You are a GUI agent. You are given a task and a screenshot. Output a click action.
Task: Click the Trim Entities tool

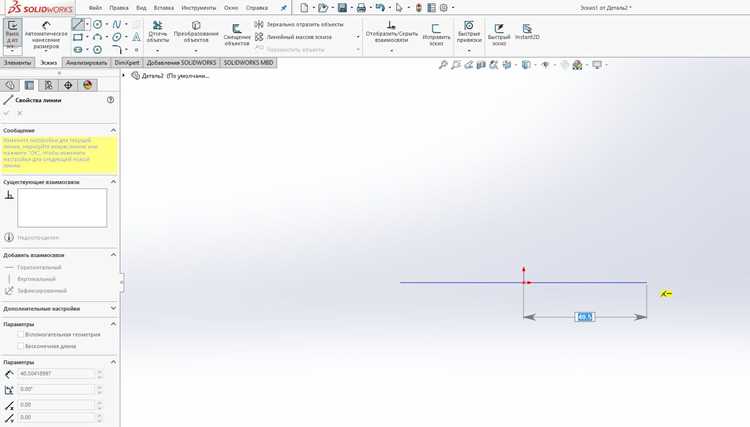point(157,32)
